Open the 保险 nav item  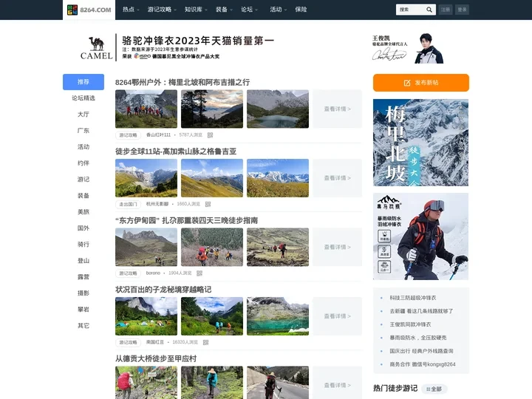point(301,10)
